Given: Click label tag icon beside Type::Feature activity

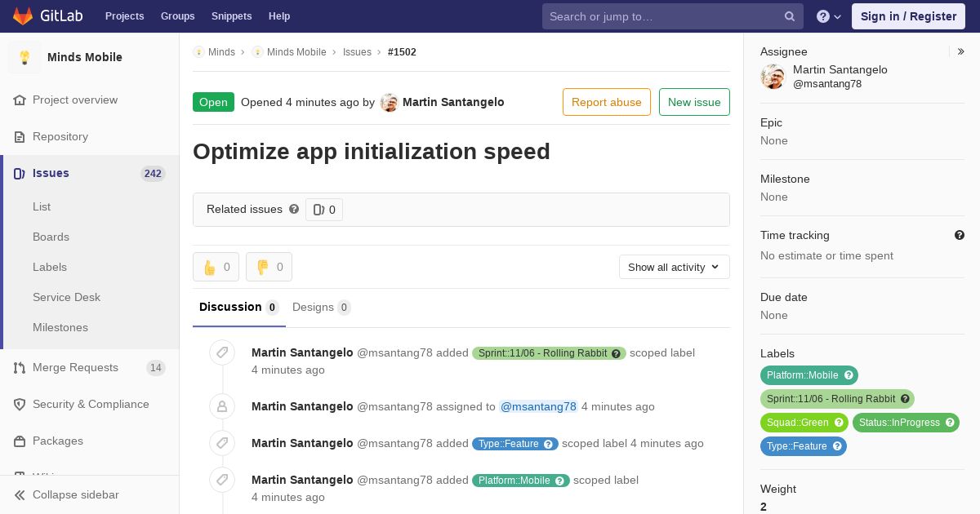Looking at the screenshot, I should [x=222, y=442].
